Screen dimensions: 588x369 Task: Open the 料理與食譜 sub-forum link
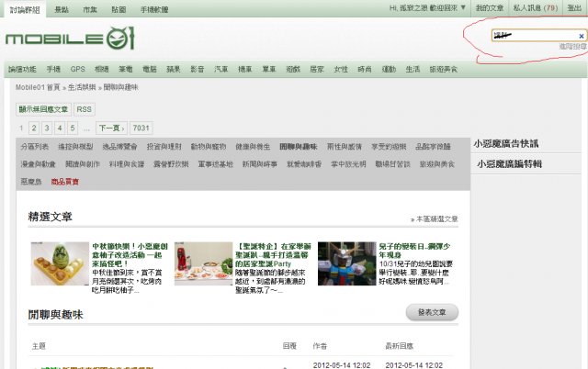click(x=127, y=164)
